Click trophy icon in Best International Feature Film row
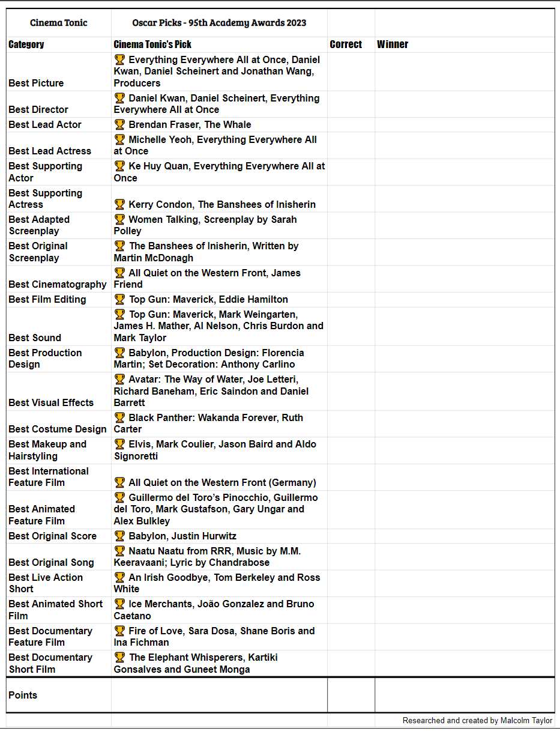Screen dimensions: 560x734 pos(119,482)
